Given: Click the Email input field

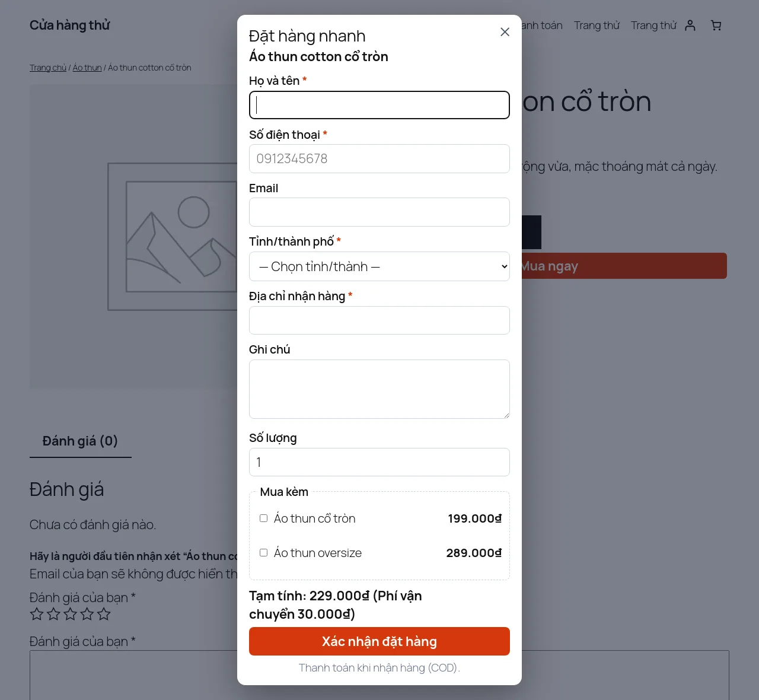Looking at the screenshot, I should click(379, 212).
